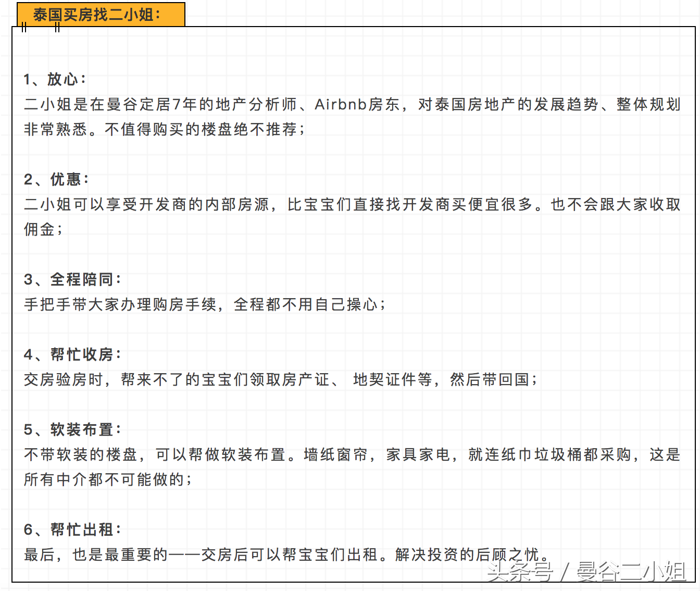This screenshot has width=700, height=591.
Task: Click the line starting 非常熟悉。不值得购买
Action: 165,129
